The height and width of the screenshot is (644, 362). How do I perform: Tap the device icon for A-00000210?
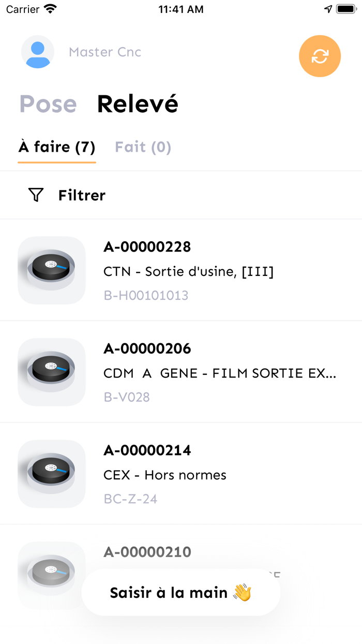click(51, 572)
